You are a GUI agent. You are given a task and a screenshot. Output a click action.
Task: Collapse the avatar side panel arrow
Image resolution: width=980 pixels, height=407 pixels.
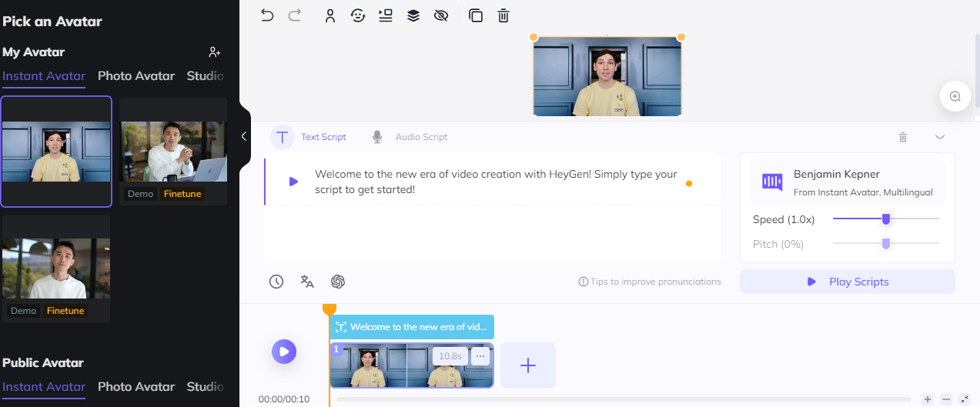[244, 136]
